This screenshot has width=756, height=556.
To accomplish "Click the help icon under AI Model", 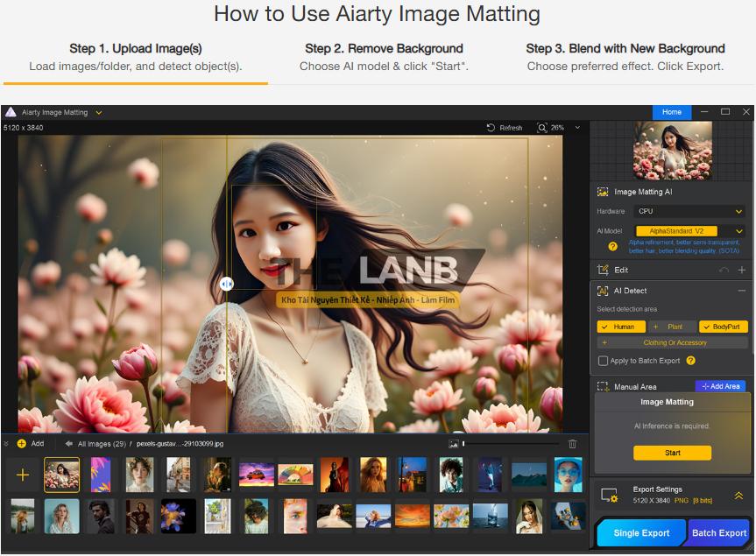I will (x=613, y=247).
